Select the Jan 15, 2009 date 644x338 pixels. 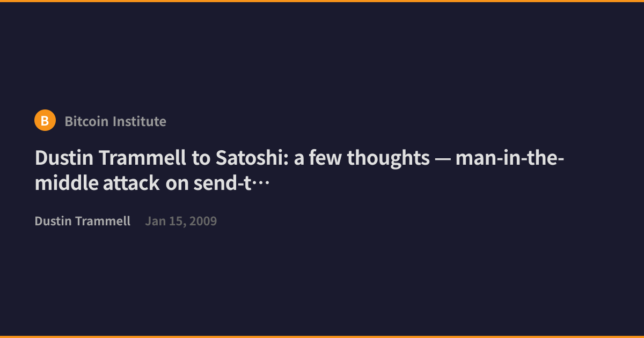181,221
